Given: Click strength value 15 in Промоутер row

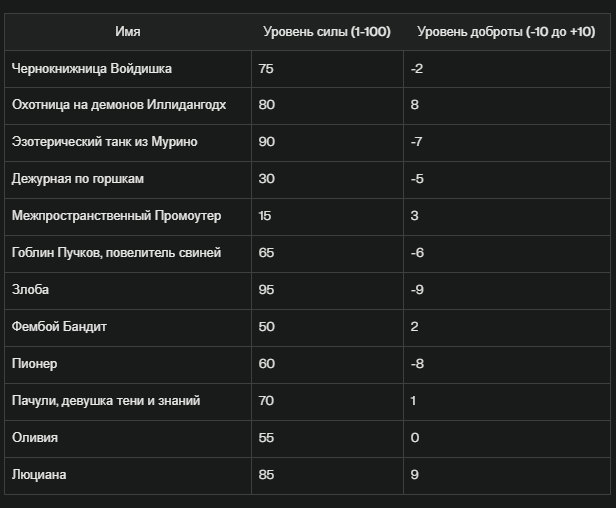Looking at the screenshot, I should coord(264,216).
